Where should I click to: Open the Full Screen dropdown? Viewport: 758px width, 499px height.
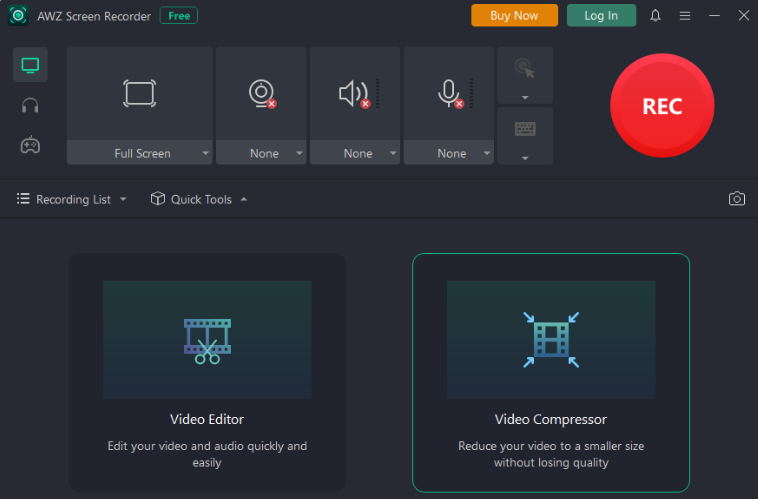point(140,153)
